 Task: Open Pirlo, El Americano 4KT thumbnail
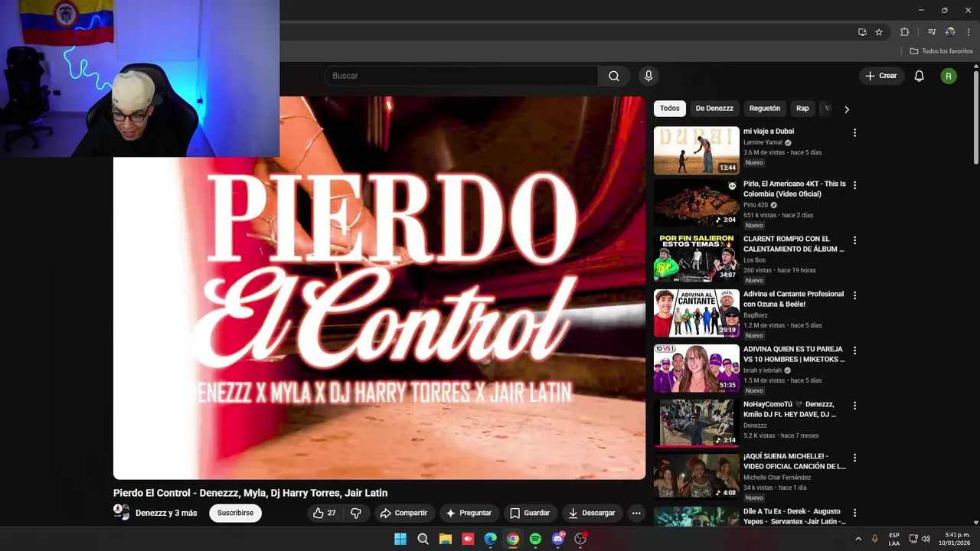click(x=696, y=203)
